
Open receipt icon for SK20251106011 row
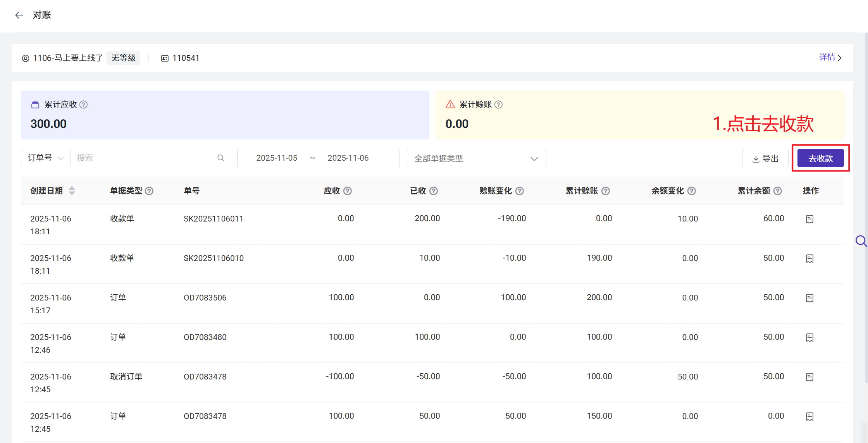pos(809,219)
